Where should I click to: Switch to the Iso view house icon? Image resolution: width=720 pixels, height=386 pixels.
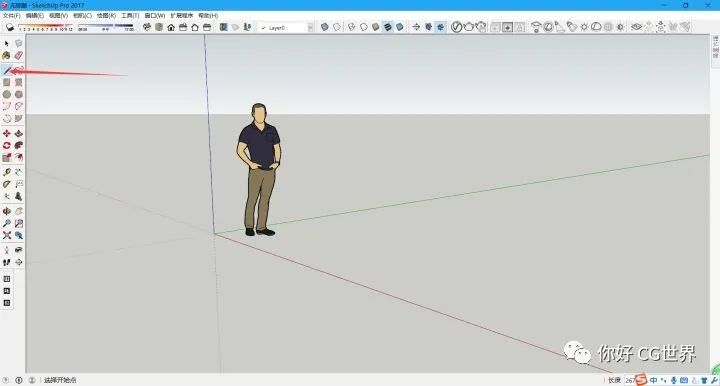tap(171, 27)
